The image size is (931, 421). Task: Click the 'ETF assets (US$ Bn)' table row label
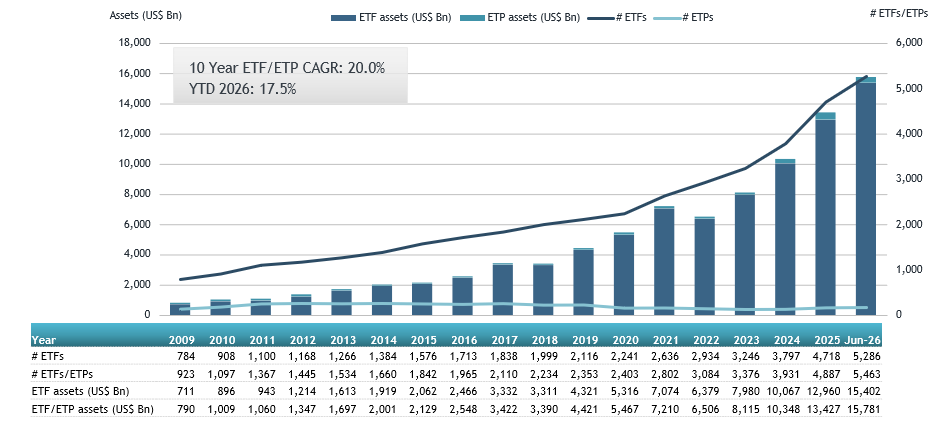pyautogui.click(x=81, y=391)
